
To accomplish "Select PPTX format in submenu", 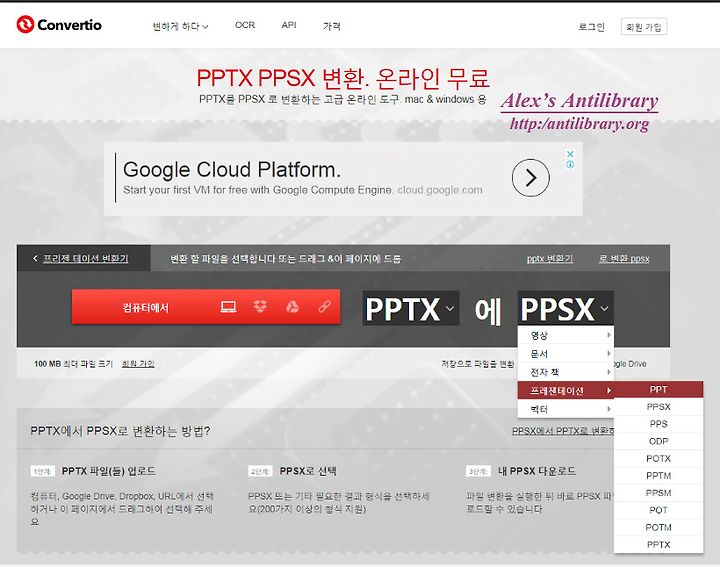I will [658, 545].
